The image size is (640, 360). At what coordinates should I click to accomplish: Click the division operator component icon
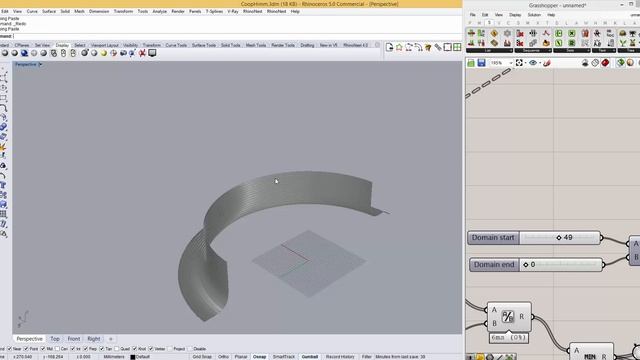[x=508, y=317]
